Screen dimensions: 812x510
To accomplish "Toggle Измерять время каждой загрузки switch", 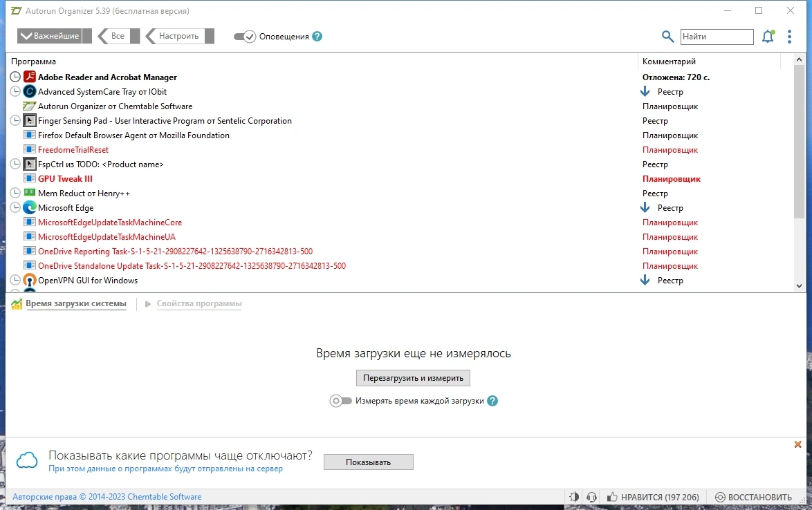I will pos(340,401).
